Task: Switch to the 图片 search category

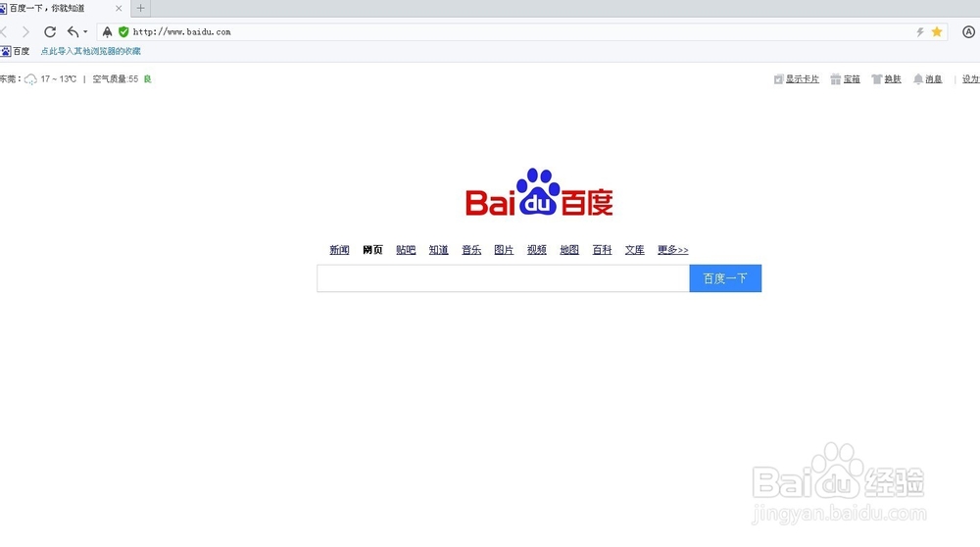Action: pos(504,250)
